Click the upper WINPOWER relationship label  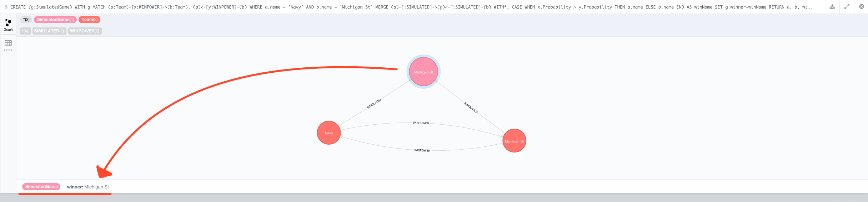(x=421, y=123)
